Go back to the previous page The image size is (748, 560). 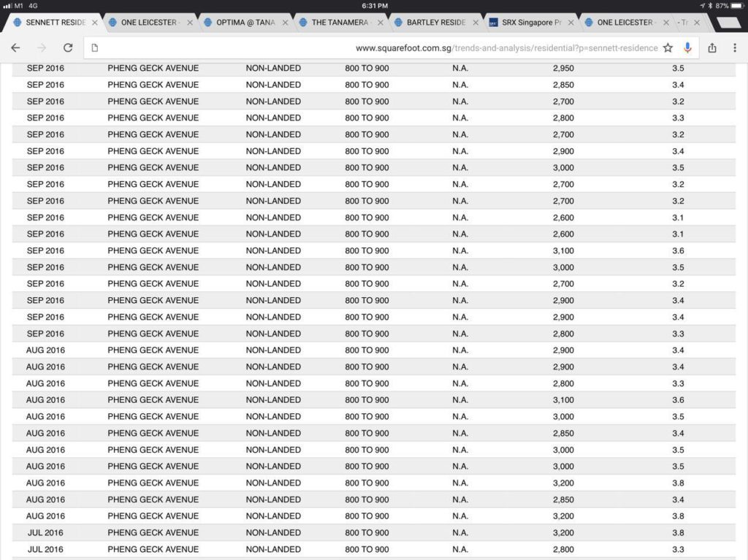pyautogui.click(x=15, y=47)
